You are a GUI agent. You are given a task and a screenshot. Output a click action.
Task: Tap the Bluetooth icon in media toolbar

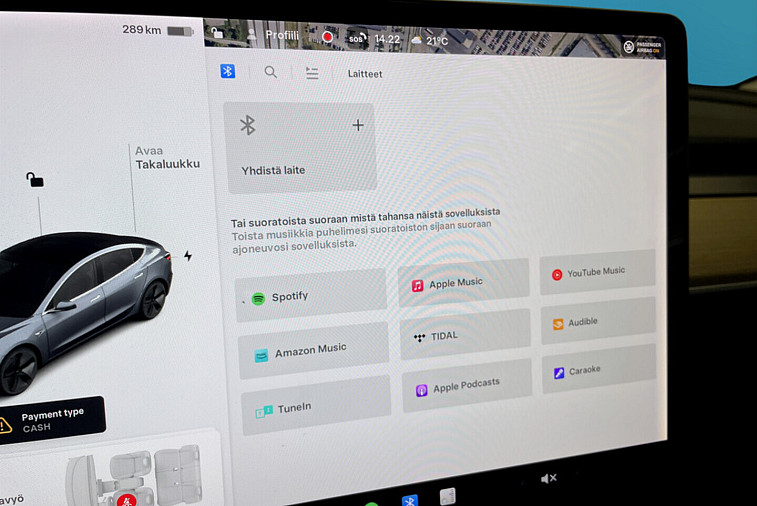click(x=228, y=71)
